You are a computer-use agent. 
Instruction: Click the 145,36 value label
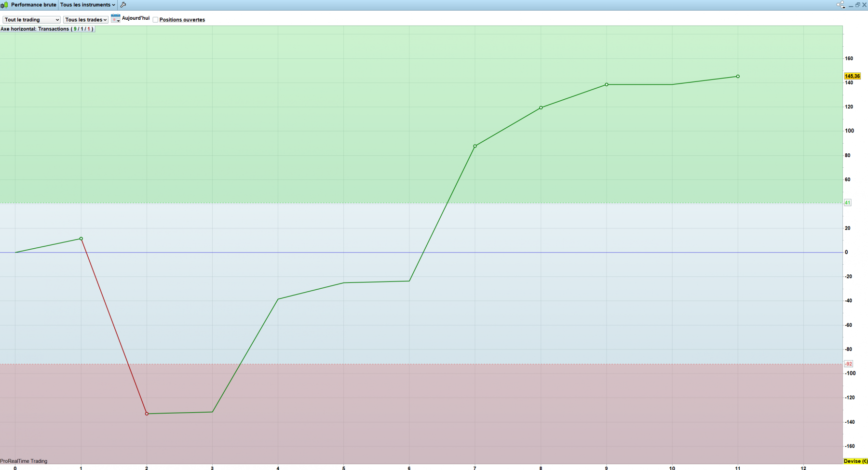tap(852, 76)
